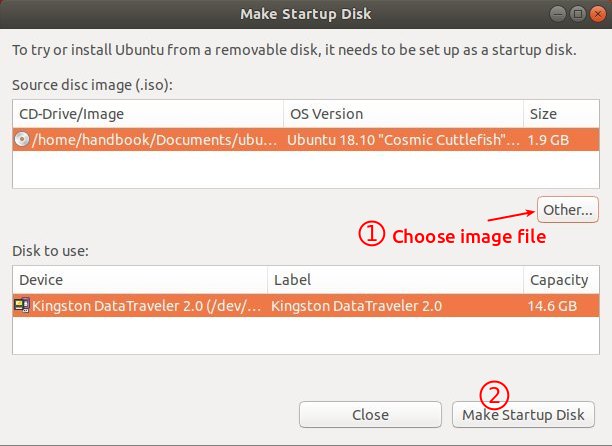Close window using the orange X icon
The height and width of the screenshot is (446, 612).
[598, 14]
